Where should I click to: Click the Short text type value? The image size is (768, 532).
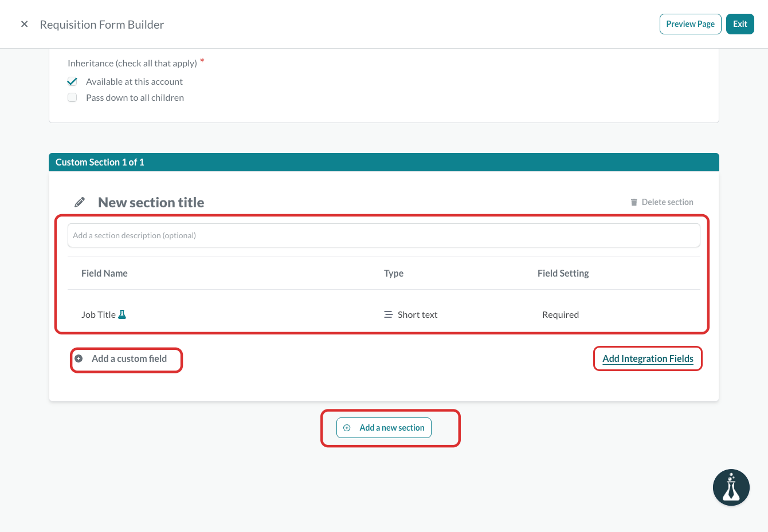coord(417,314)
